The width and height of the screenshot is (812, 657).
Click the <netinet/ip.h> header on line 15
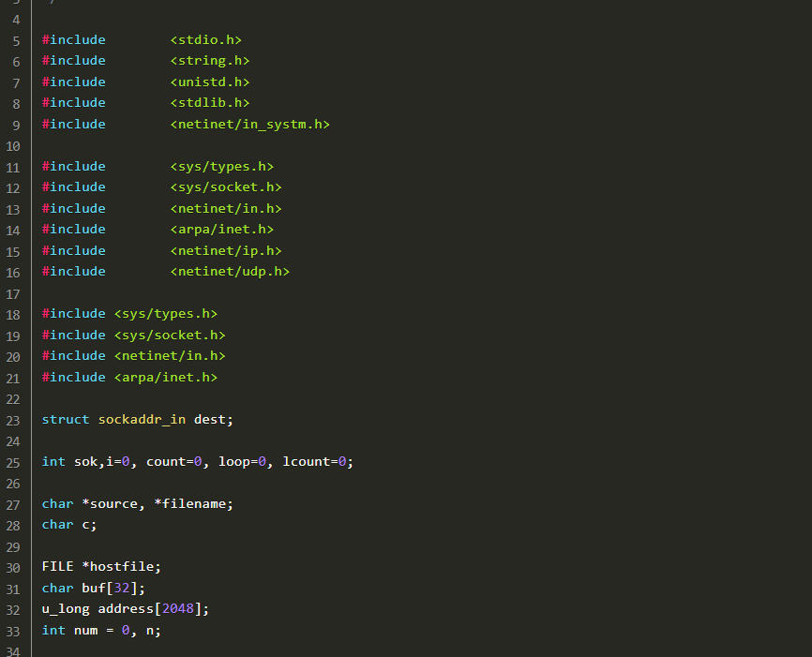click(x=226, y=250)
